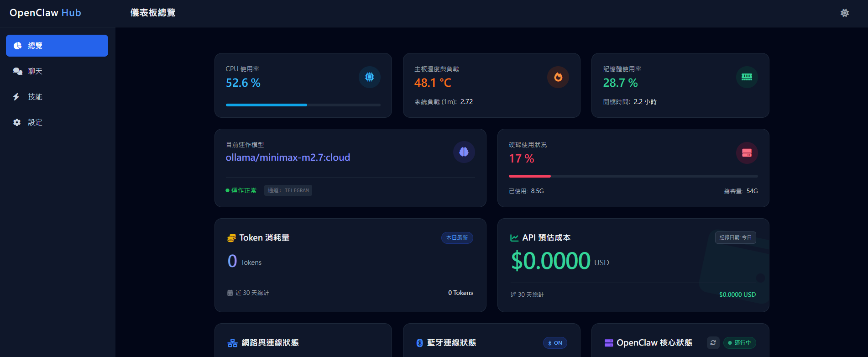Click the Token 消耗量 heading

click(x=264, y=238)
